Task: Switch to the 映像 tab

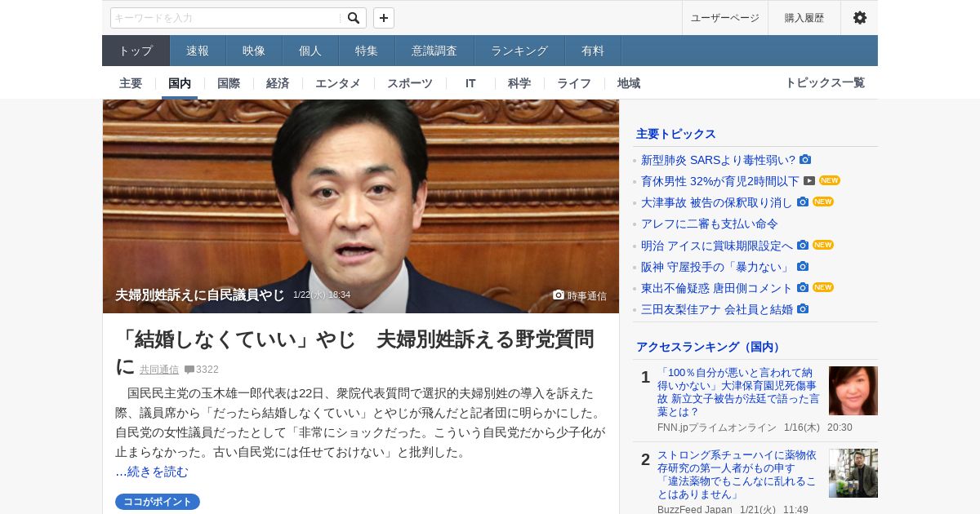Action: (x=254, y=51)
